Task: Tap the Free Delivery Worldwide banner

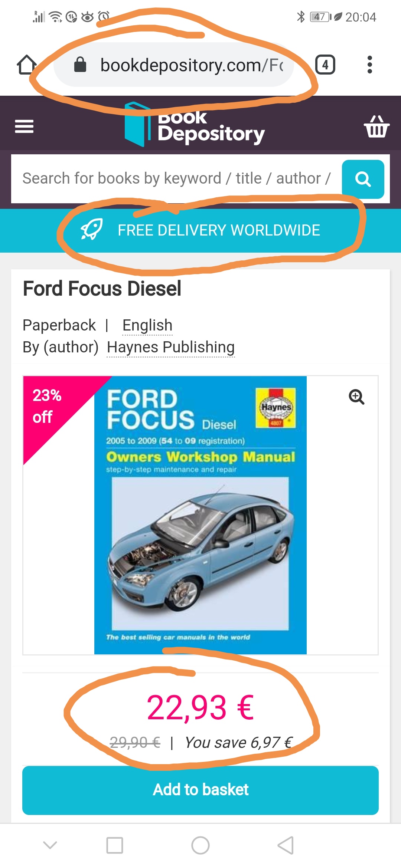Action: tap(200, 230)
